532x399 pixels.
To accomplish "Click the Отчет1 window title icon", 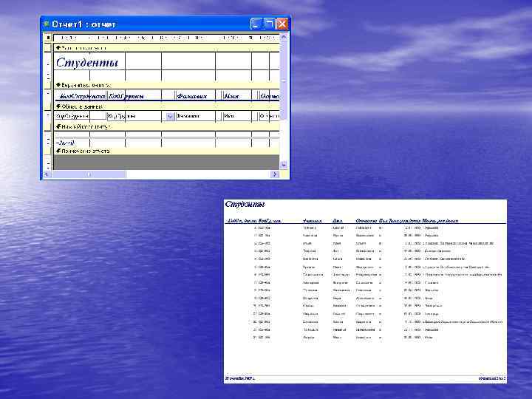I will point(46,24).
